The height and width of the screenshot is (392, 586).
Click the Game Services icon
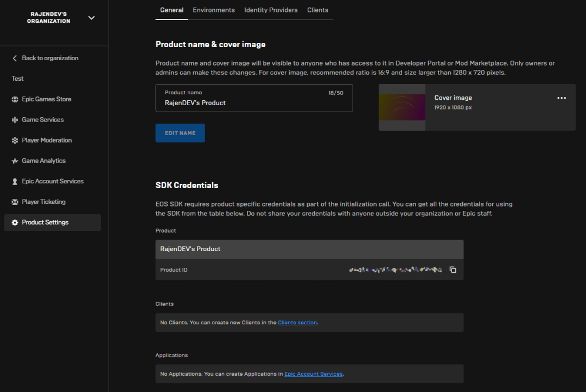(15, 120)
